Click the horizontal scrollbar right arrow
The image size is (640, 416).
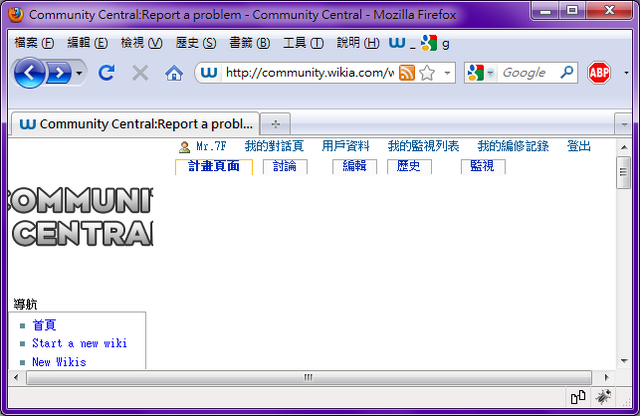(x=607, y=377)
